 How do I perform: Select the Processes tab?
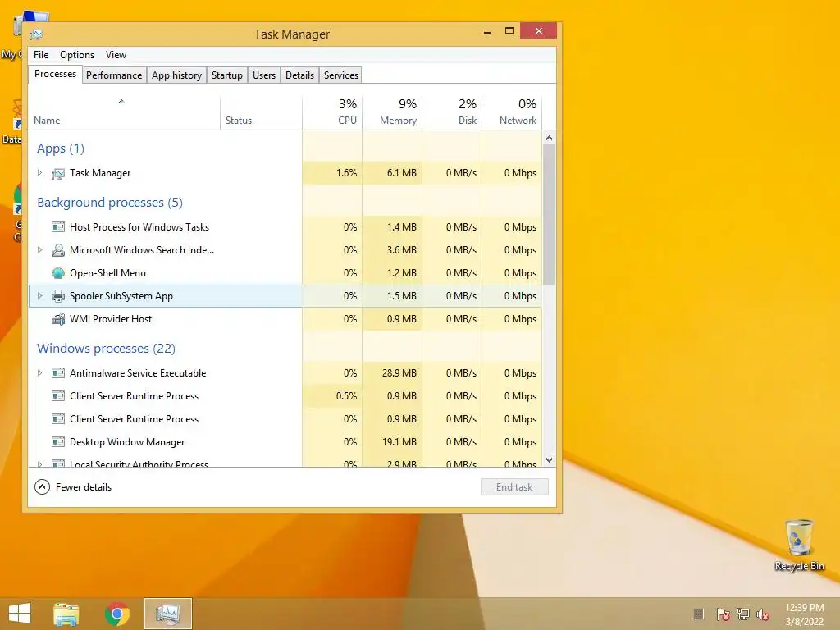coord(55,74)
